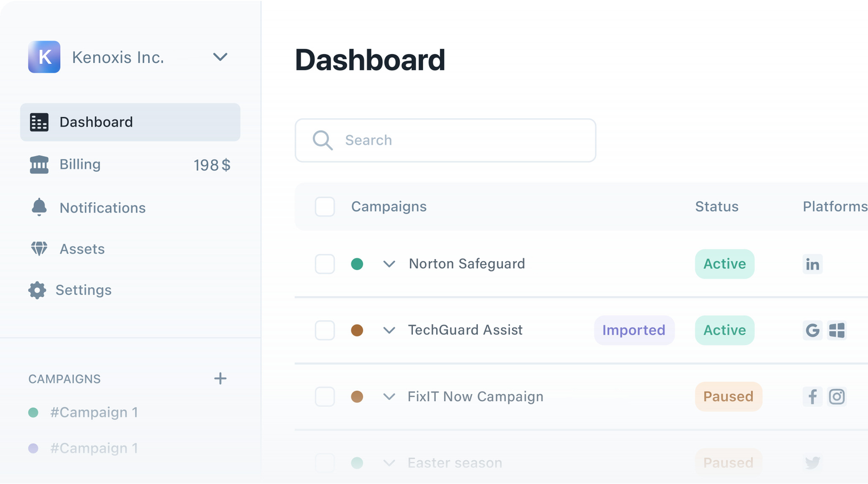Open the Kenoxis Inc. workspace dropdown
Screen dimensions: 868x484
[220, 57]
